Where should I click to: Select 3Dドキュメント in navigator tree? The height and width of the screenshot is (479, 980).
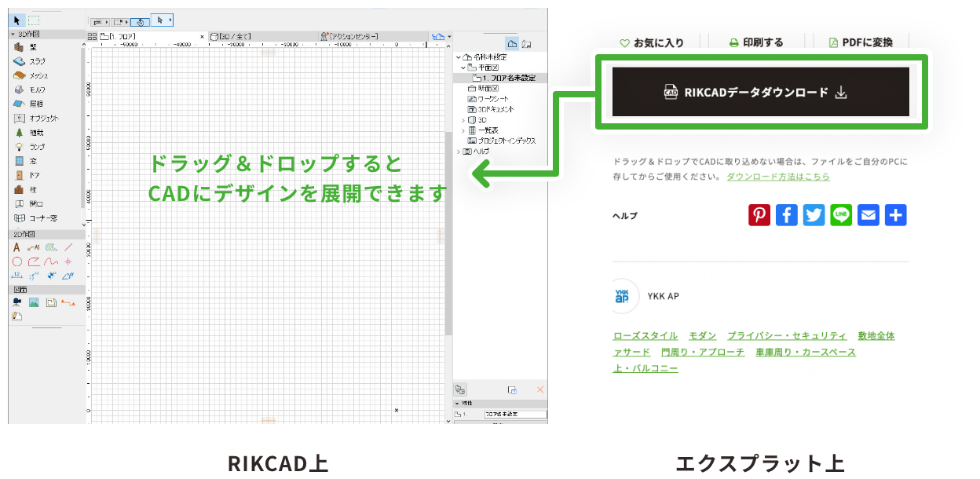pos(491,110)
